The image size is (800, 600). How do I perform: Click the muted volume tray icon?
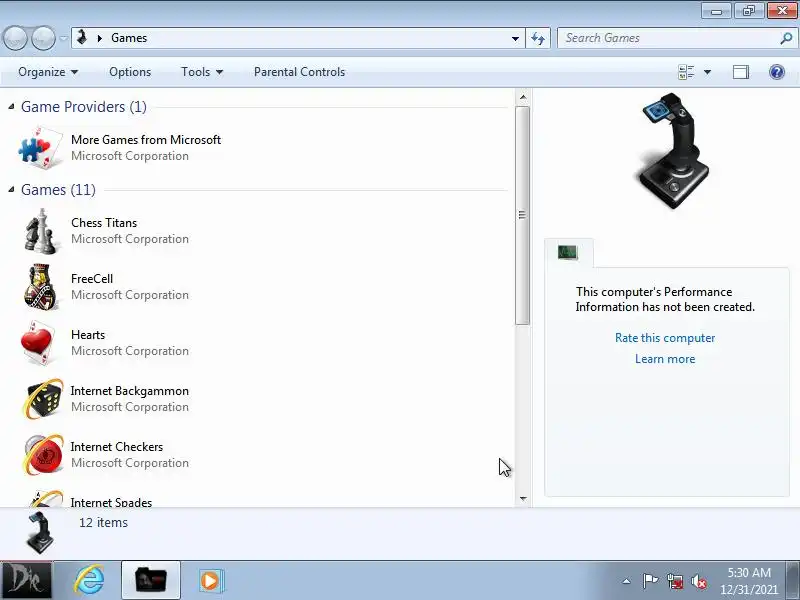pyautogui.click(x=698, y=581)
